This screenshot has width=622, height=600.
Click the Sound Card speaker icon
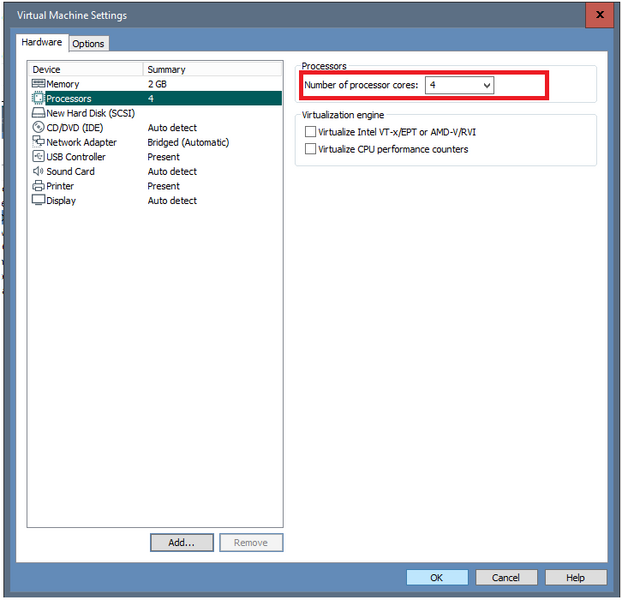pyautogui.click(x=38, y=171)
